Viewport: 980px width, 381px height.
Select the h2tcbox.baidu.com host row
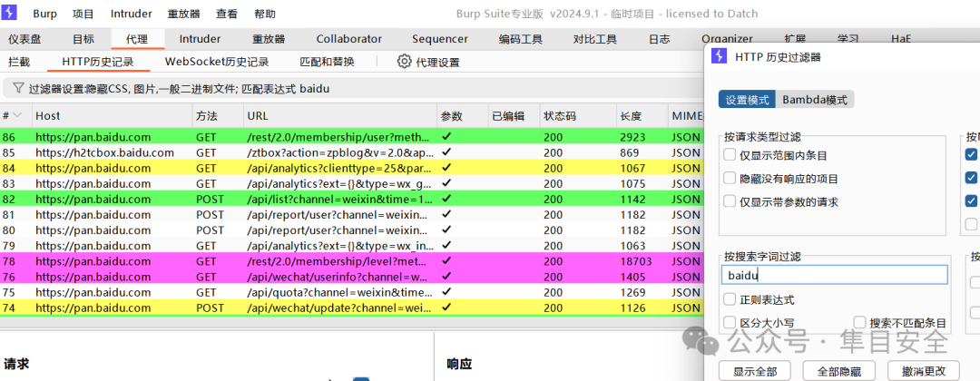pyautogui.click(x=104, y=151)
